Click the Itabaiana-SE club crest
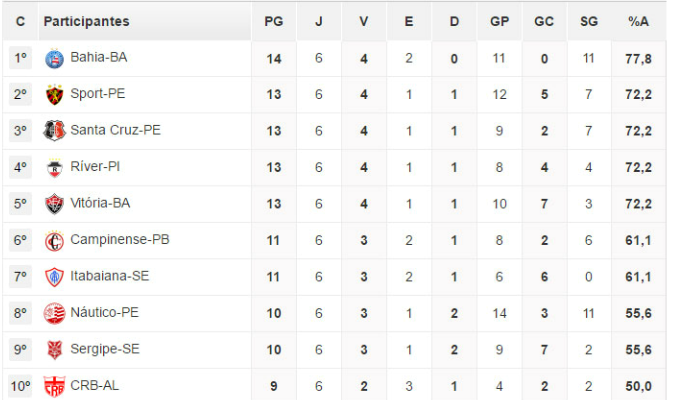 55,277
